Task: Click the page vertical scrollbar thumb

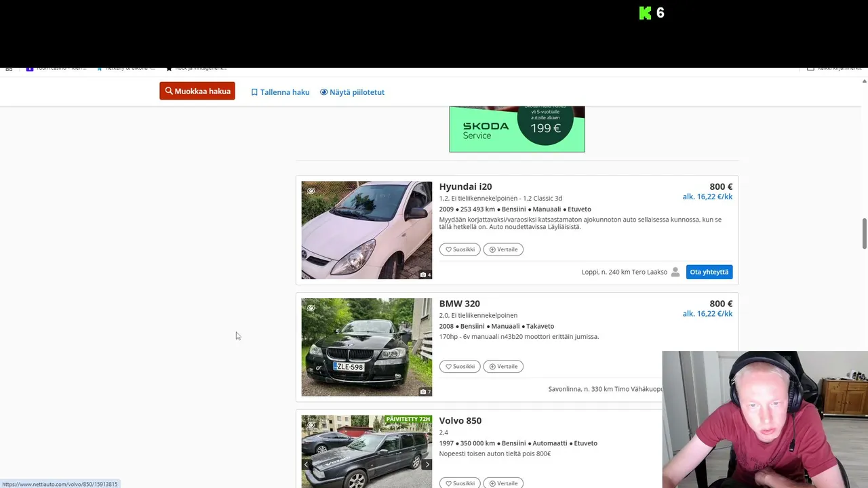Action: [x=865, y=234]
